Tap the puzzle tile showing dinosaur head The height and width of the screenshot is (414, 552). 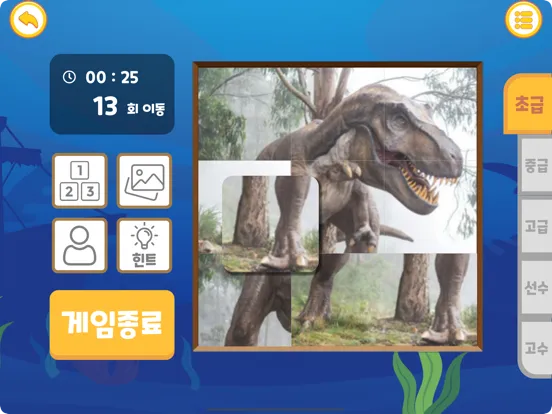pyautogui.click(x=430, y=114)
